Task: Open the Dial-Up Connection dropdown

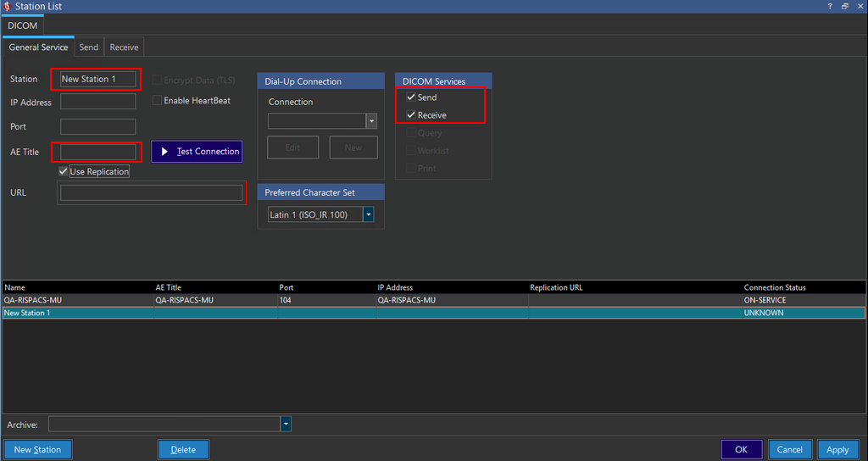Action: pos(370,122)
